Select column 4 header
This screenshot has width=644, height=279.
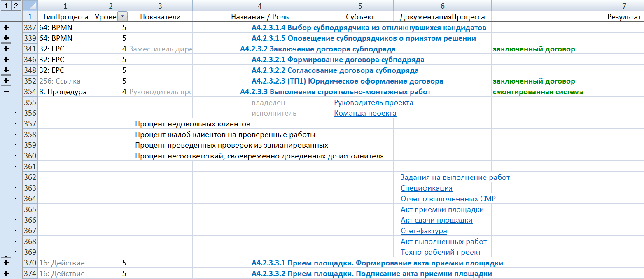click(259, 6)
